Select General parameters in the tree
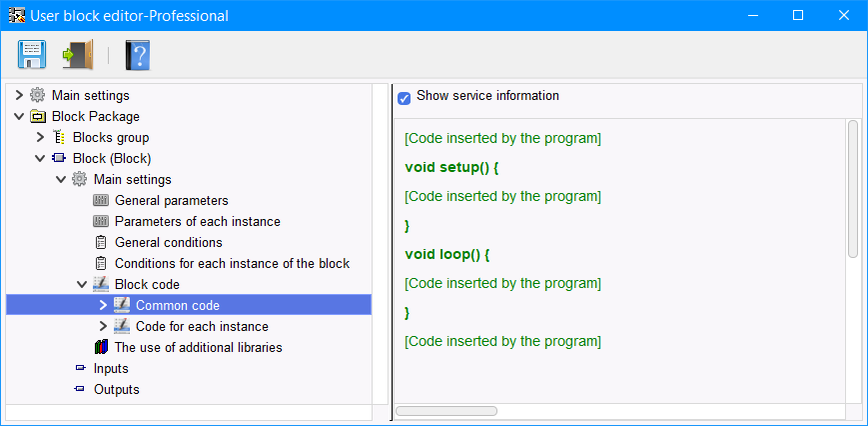 click(171, 200)
